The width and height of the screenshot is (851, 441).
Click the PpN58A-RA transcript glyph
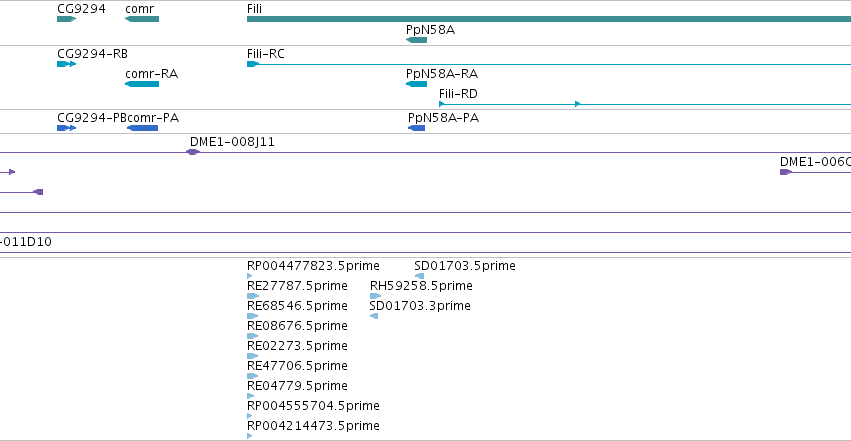coord(416,84)
